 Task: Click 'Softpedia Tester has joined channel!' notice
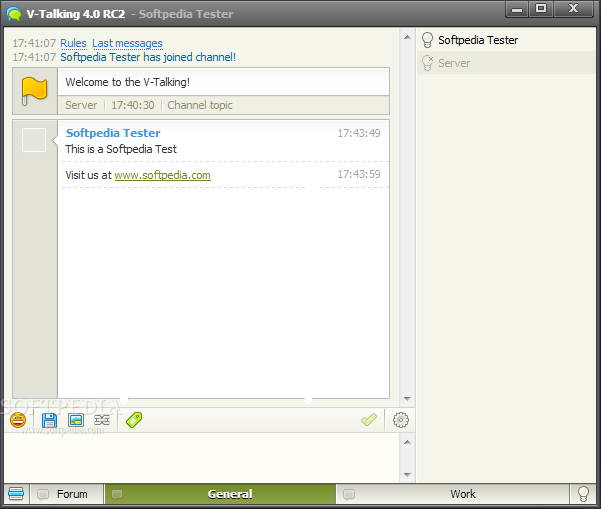coord(148,57)
